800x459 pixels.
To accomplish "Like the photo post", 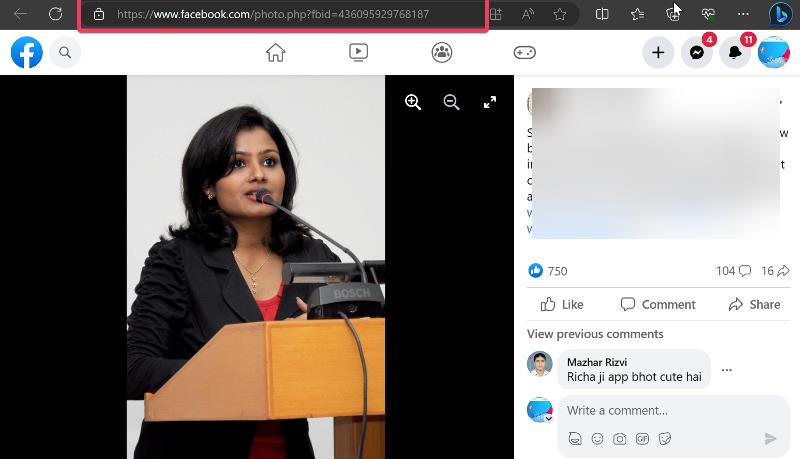I will pos(562,304).
